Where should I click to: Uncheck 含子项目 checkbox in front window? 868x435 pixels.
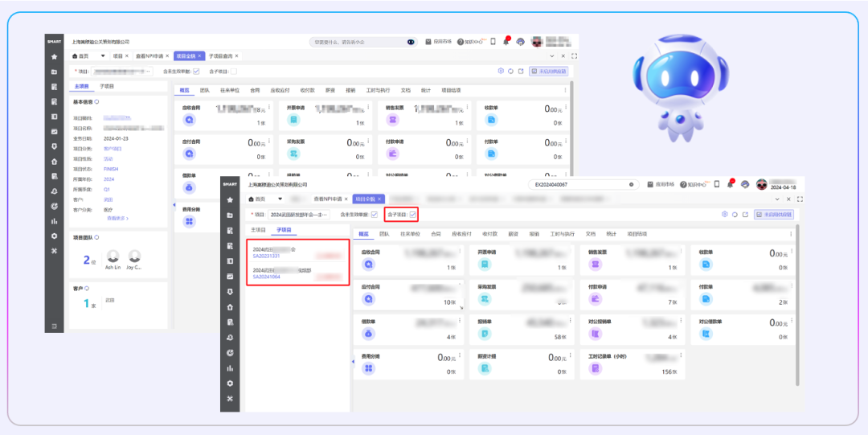[413, 215]
